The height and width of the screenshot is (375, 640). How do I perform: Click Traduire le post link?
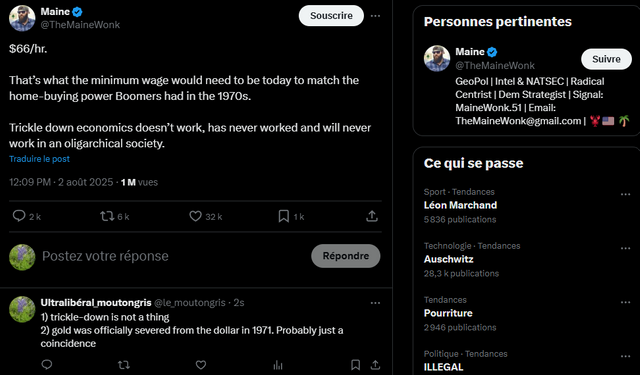tap(40, 159)
